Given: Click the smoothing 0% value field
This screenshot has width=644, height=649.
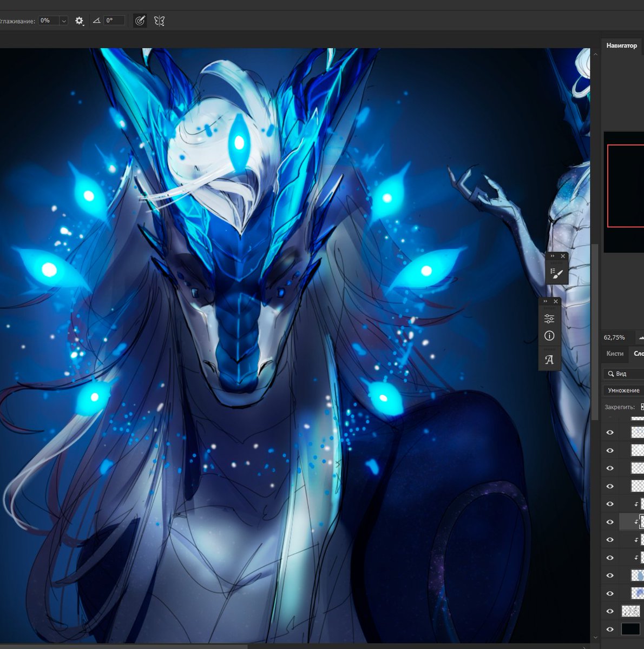Looking at the screenshot, I should click(x=49, y=21).
